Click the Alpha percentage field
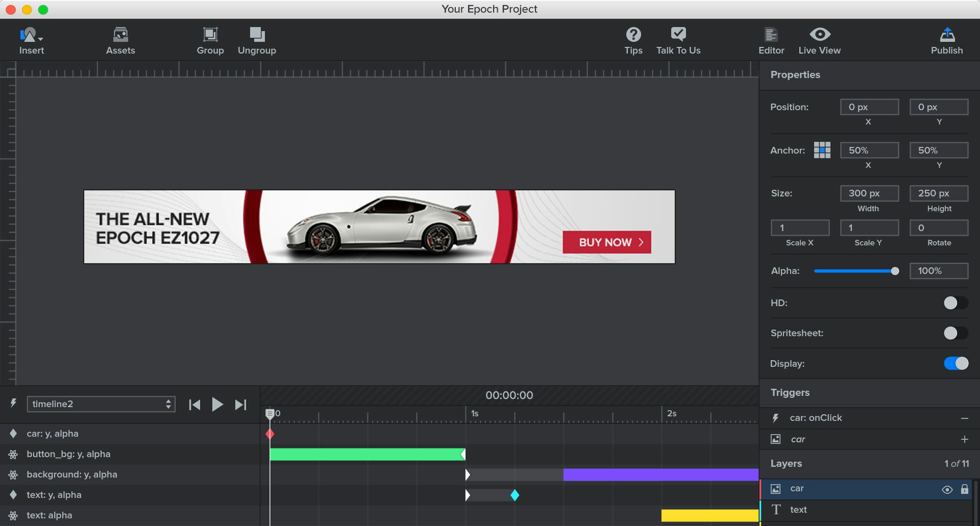980x526 pixels. [x=939, y=271]
